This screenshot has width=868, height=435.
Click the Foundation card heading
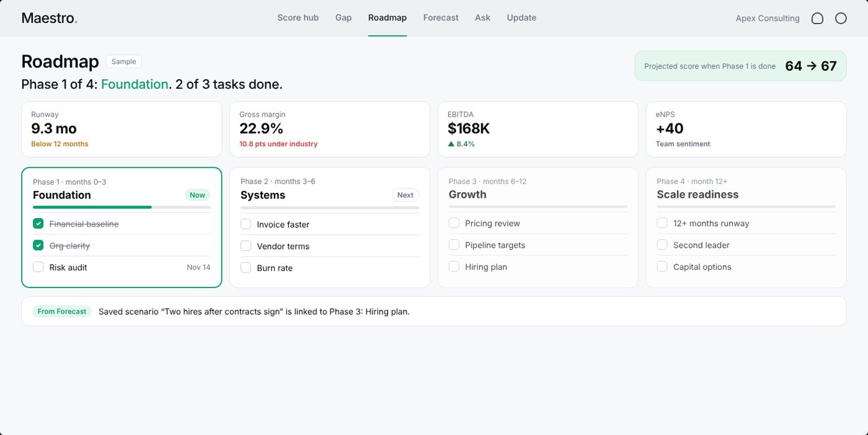62,195
